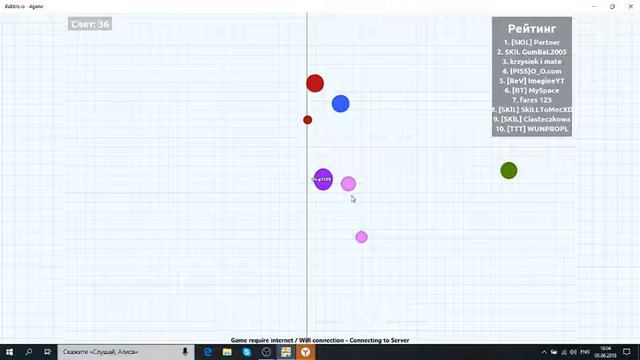Open File Explorer from the taskbar
This screenshot has height=360, width=640.
(227, 352)
